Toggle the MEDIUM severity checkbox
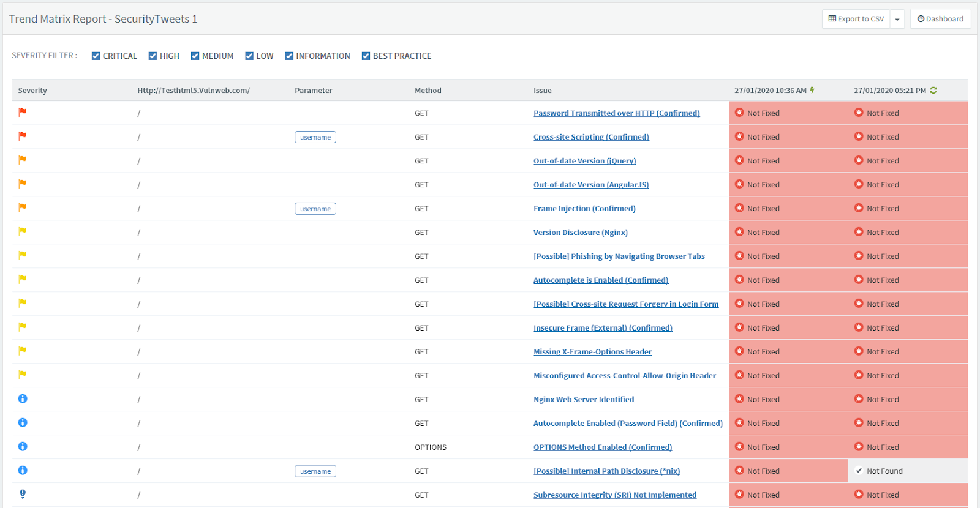Screen dimensions: 980x508 [x=195, y=56]
